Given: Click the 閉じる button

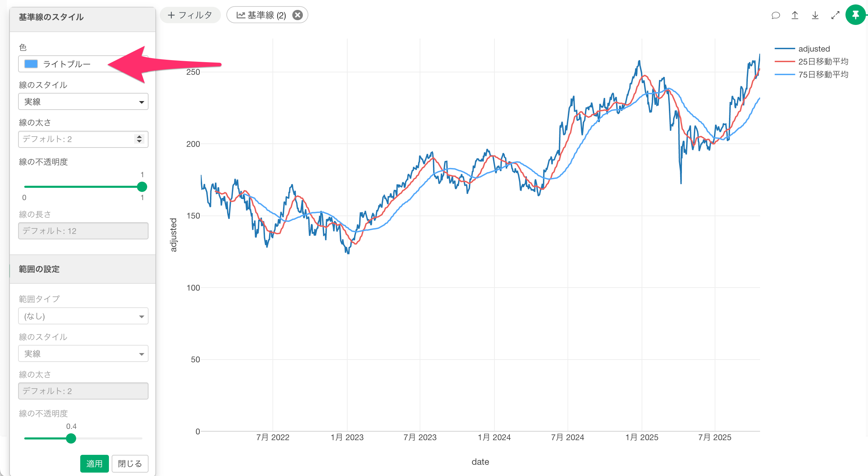Looking at the screenshot, I should [130, 463].
